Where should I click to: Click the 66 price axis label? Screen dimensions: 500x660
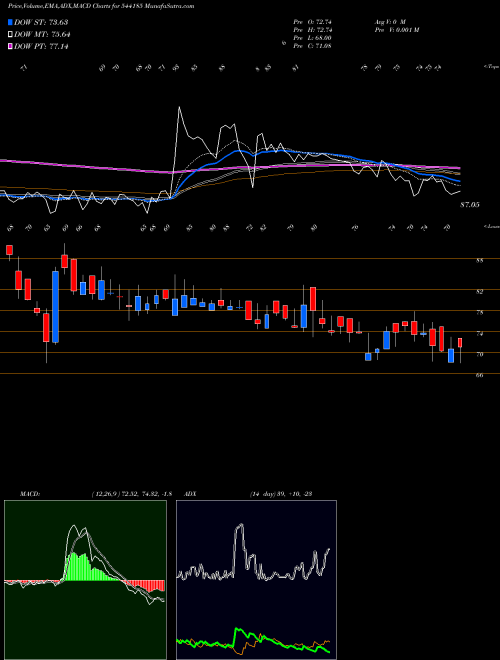(x=479, y=376)
